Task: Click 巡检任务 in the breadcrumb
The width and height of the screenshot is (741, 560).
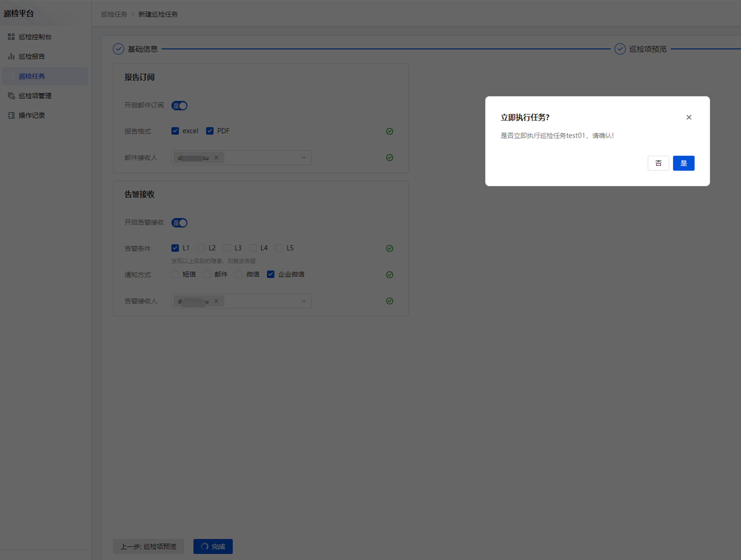Action: tap(114, 14)
